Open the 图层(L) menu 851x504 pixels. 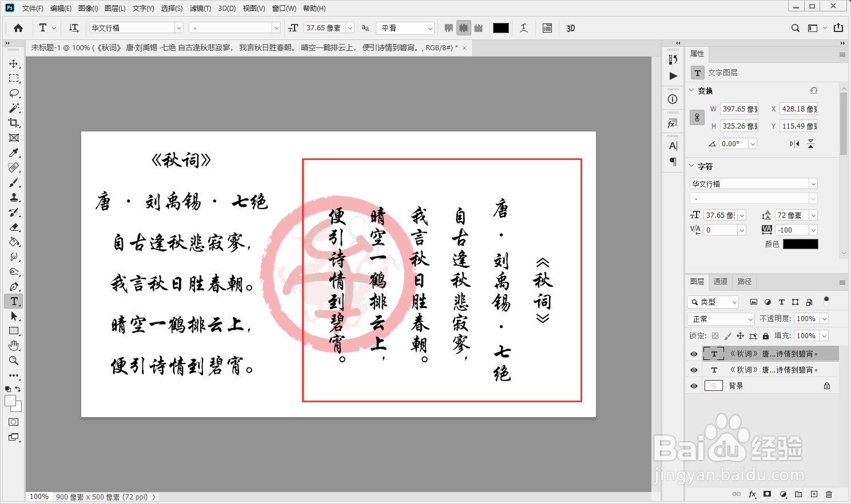point(115,9)
